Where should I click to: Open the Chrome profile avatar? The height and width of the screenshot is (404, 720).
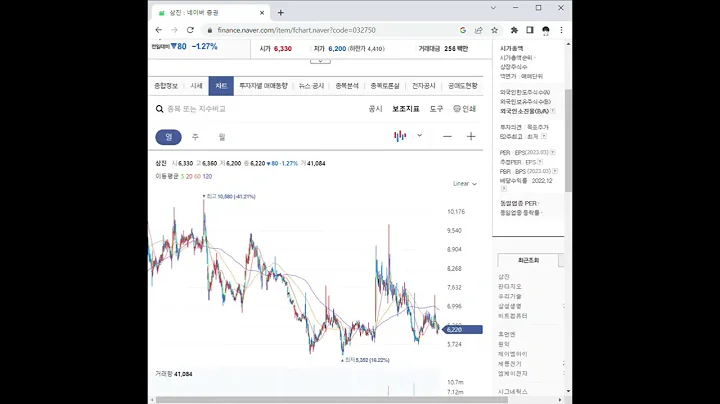tap(546, 30)
